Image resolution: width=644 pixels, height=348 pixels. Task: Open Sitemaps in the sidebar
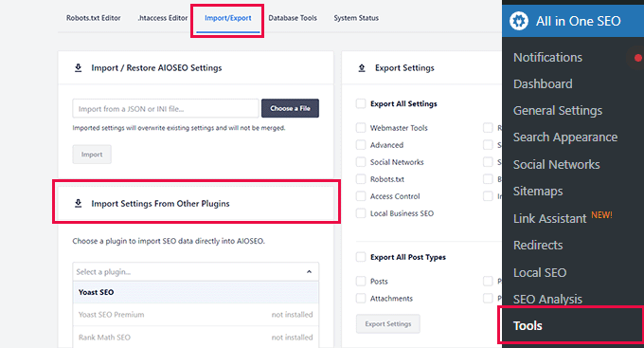538,192
